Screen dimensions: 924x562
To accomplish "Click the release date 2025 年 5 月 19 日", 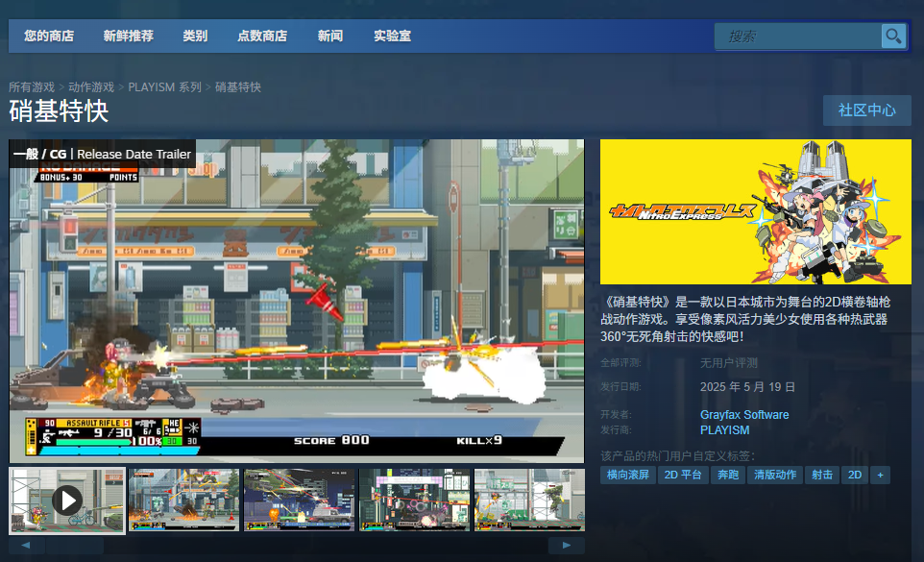I will coord(748,387).
